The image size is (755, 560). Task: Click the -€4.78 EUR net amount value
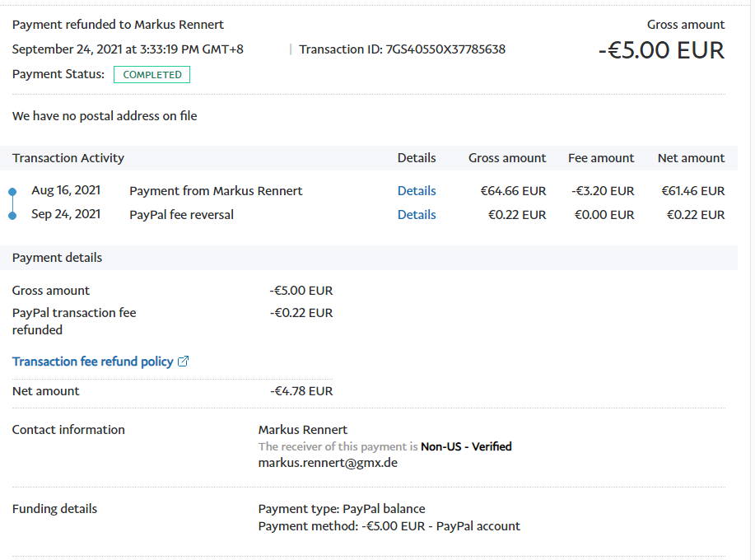301,391
